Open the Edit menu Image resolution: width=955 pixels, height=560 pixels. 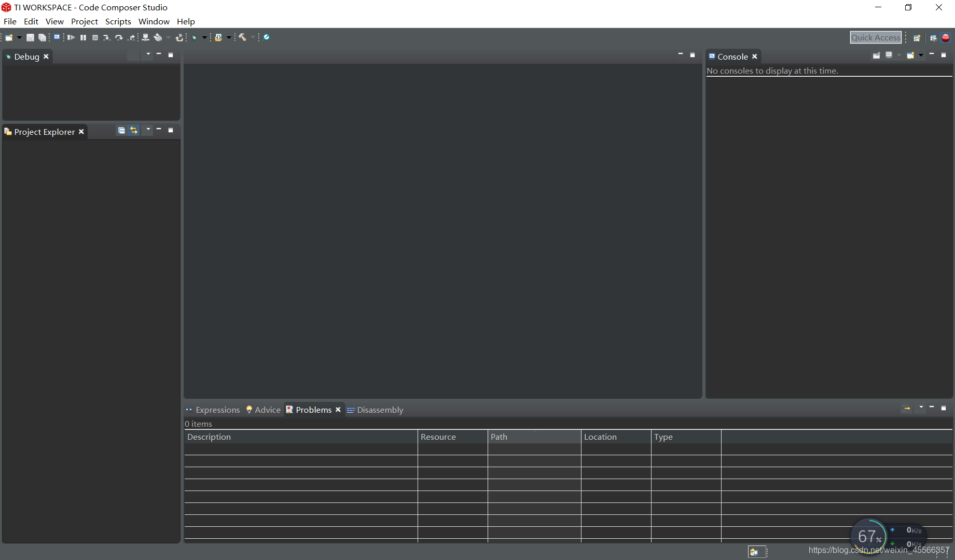31,21
